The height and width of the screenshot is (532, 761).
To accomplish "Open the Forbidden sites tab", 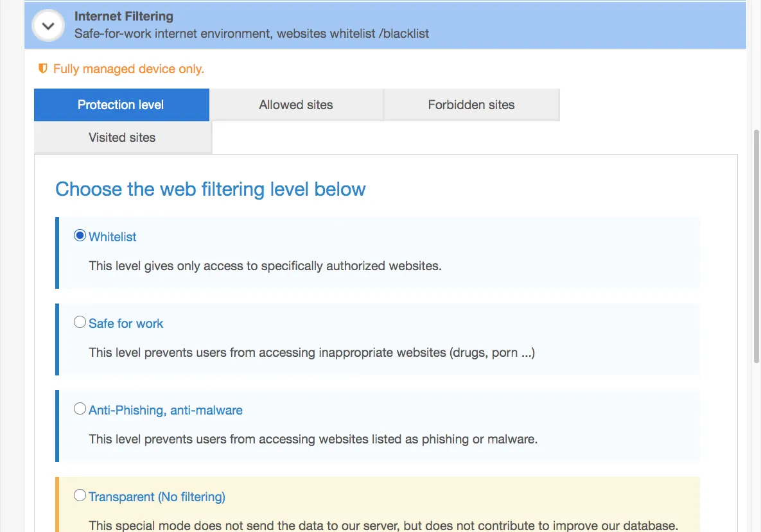I will (471, 105).
